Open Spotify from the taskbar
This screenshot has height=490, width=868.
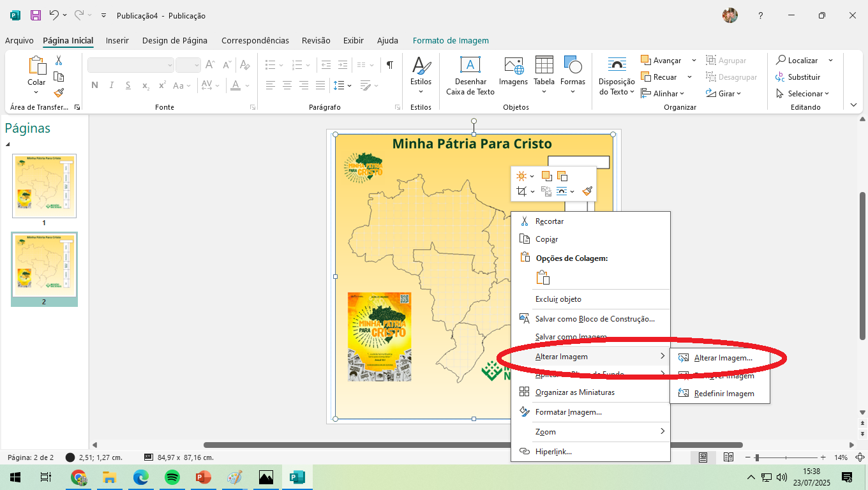coord(172,477)
